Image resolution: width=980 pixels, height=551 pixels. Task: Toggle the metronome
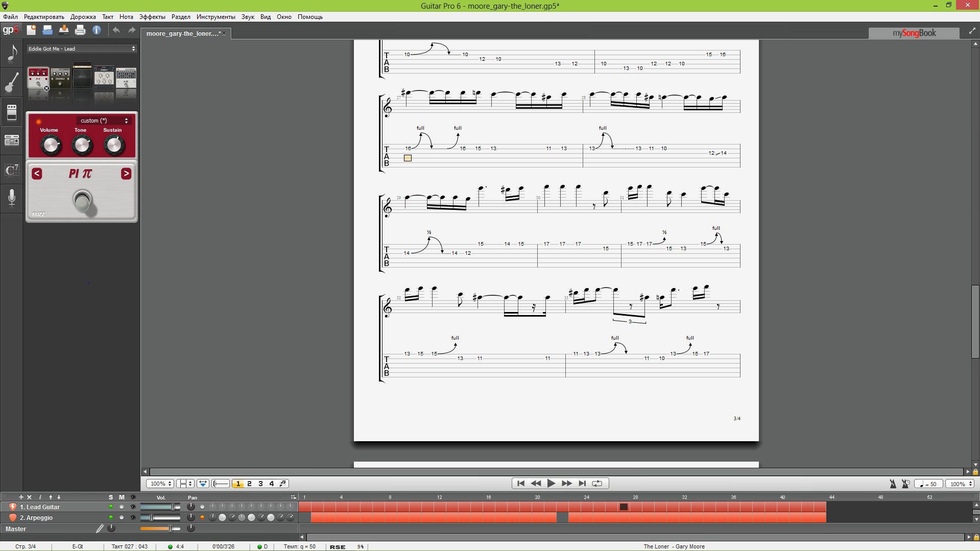click(x=893, y=484)
